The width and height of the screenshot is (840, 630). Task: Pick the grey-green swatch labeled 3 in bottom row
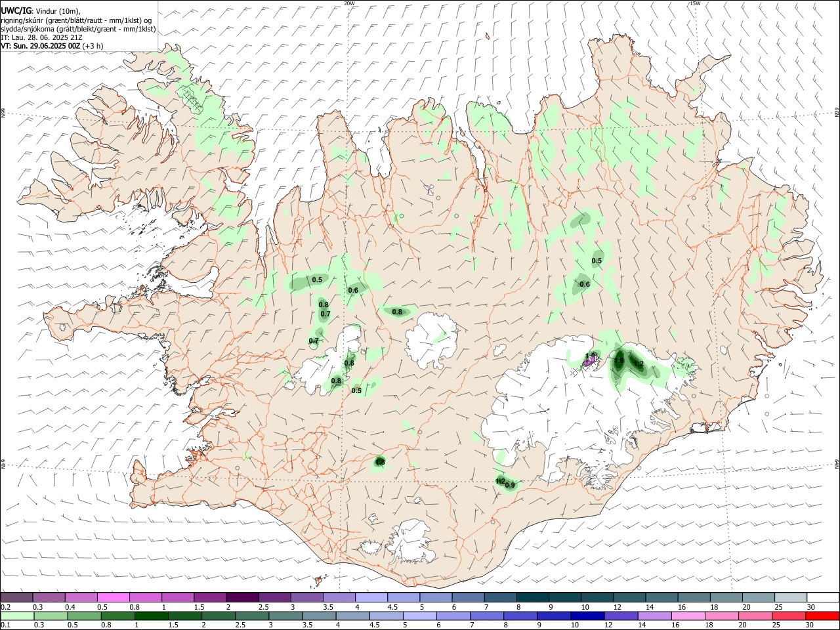click(x=285, y=616)
